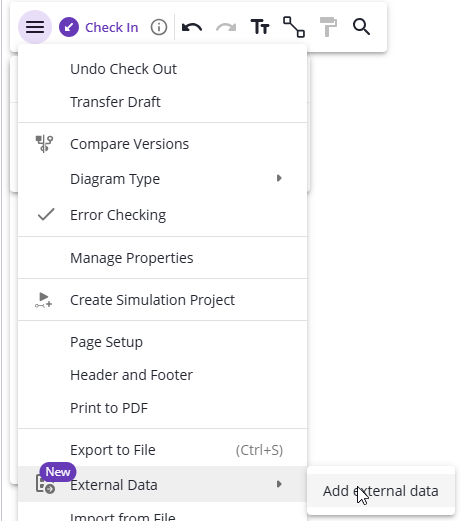Open the text formatting Tt tool

pyautogui.click(x=260, y=27)
